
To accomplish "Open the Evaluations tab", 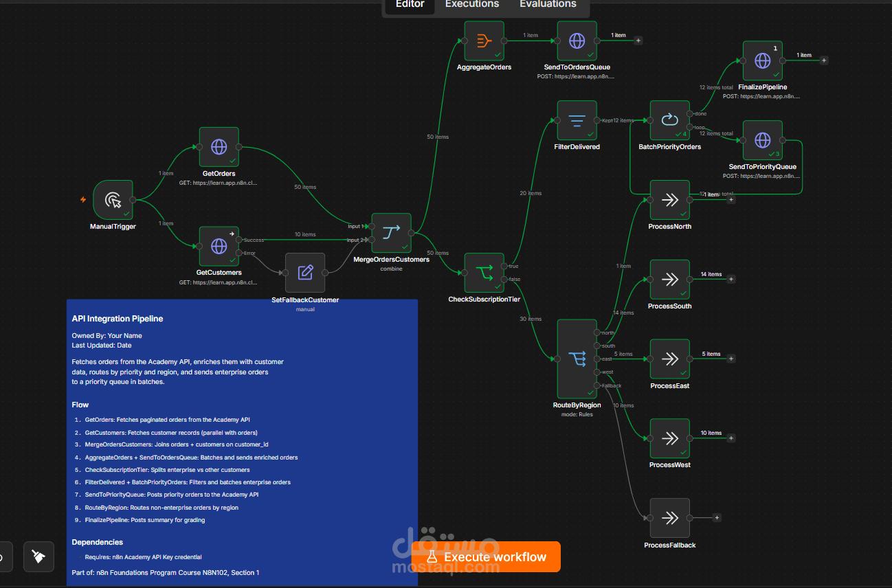I will (548, 4).
